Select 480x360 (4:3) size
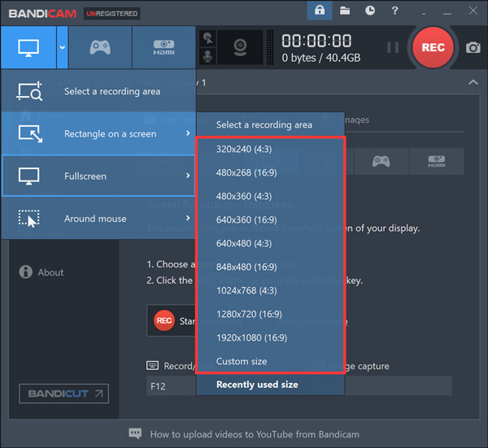Viewport: 488px width, 448px height. (271, 196)
